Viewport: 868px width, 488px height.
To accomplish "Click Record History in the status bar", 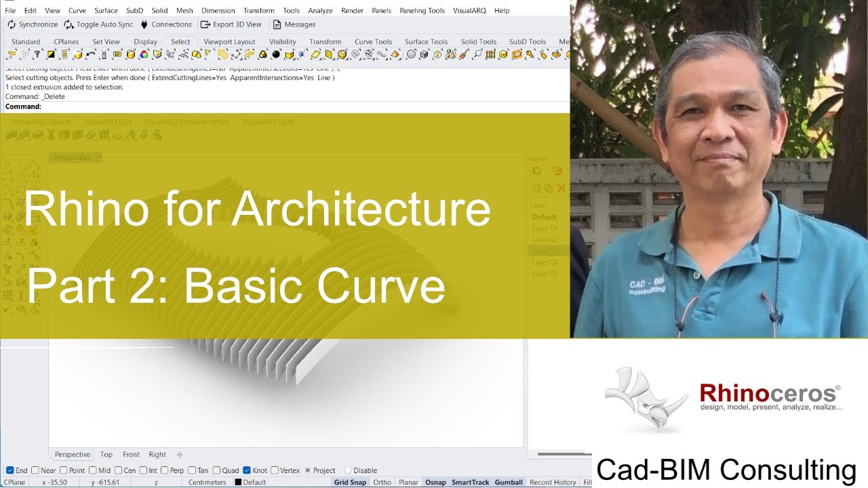I will [x=553, y=483].
